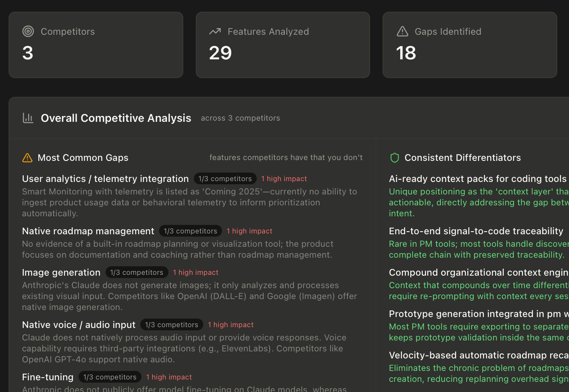Click the Competitors target icon

tap(28, 31)
